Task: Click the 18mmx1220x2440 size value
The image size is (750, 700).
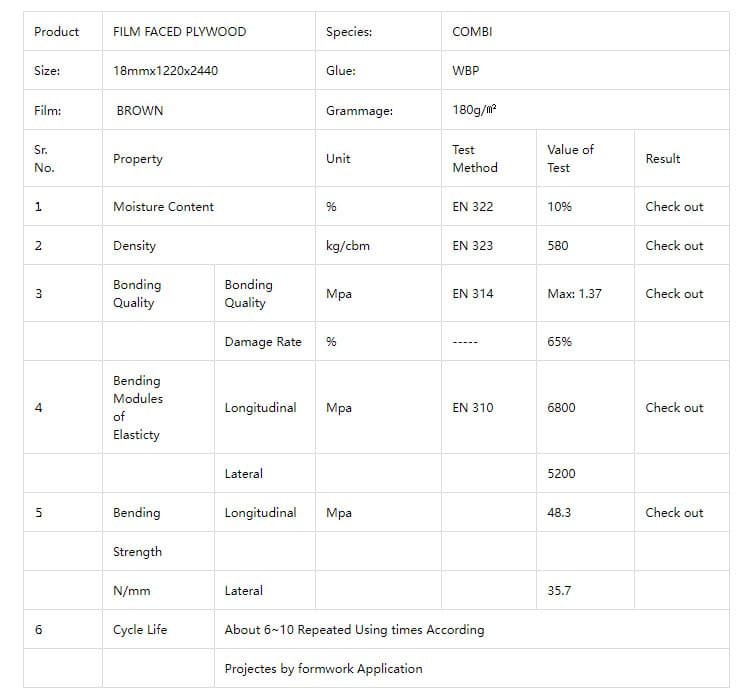Action: click(x=166, y=71)
